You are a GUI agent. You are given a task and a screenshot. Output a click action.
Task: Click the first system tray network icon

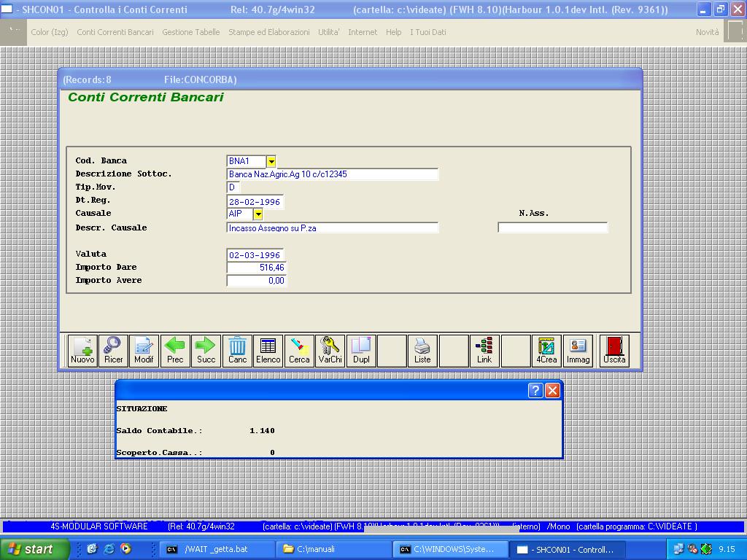pyautogui.click(x=678, y=549)
